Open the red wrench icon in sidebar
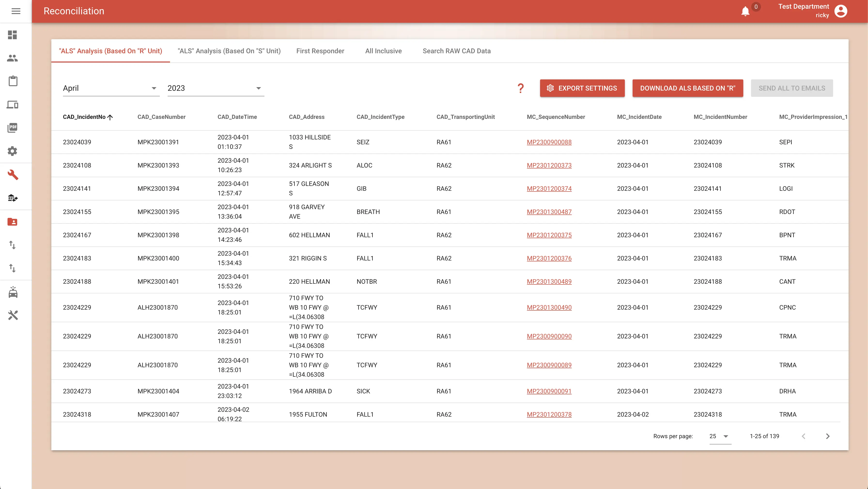 pos(13,175)
